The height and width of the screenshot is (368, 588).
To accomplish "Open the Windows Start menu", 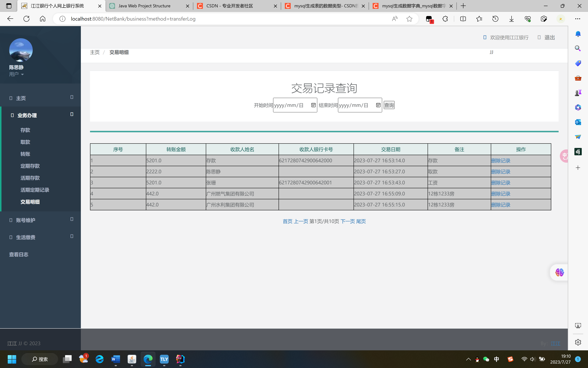I will [12, 359].
